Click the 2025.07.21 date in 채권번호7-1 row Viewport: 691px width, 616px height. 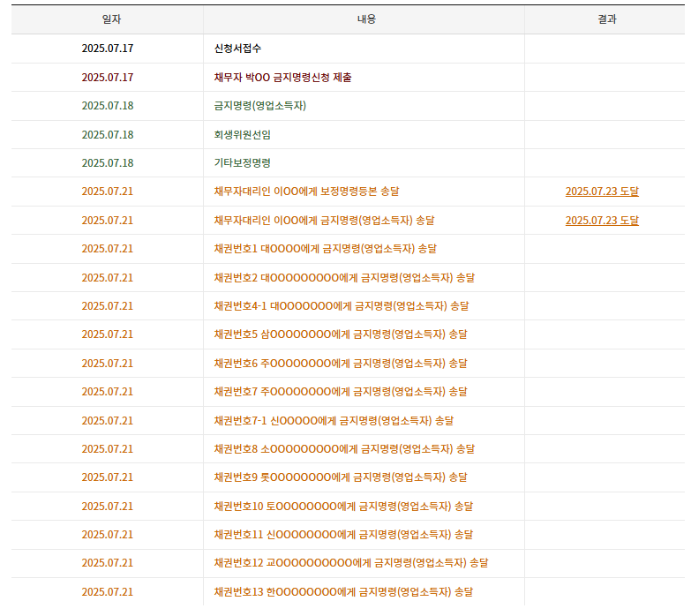click(108, 420)
